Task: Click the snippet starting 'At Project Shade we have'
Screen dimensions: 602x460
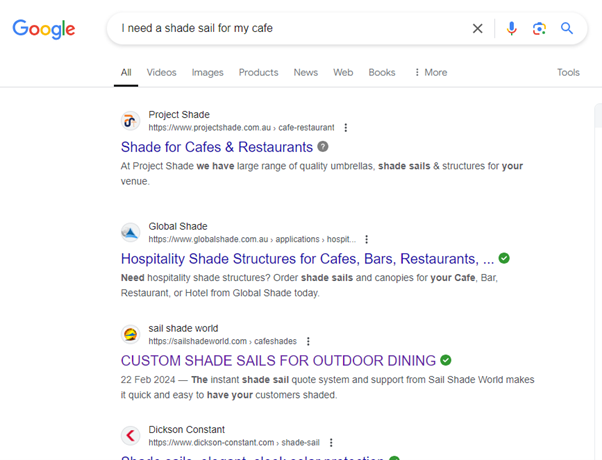Action: click(322, 174)
